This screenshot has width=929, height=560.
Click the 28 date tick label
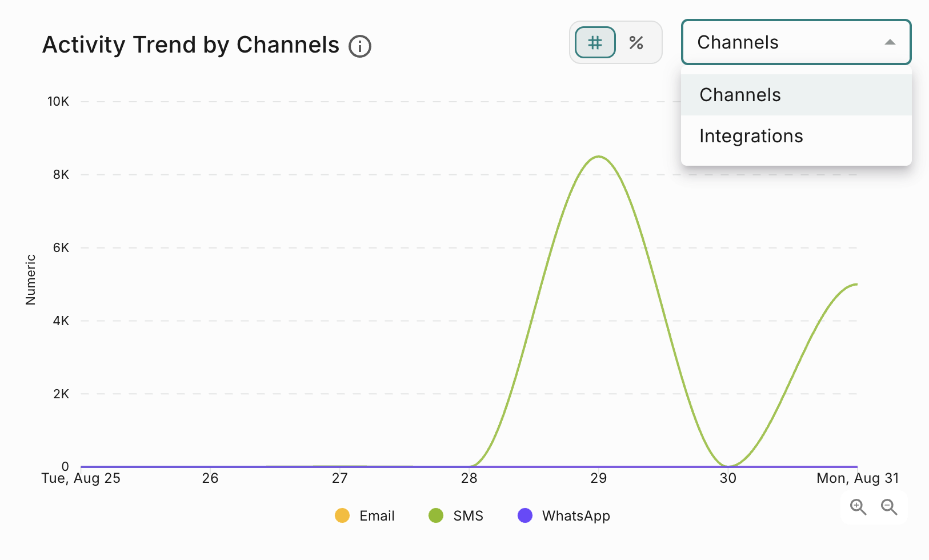pyautogui.click(x=469, y=478)
